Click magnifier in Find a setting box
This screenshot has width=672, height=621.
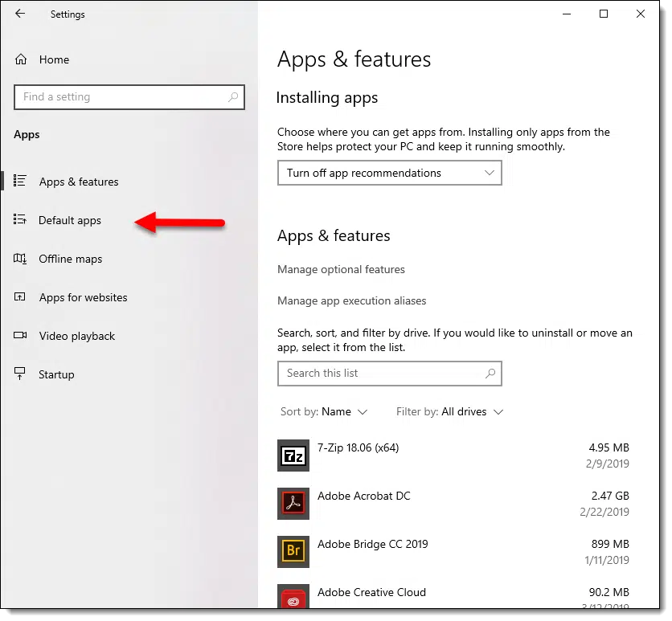point(233,97)
